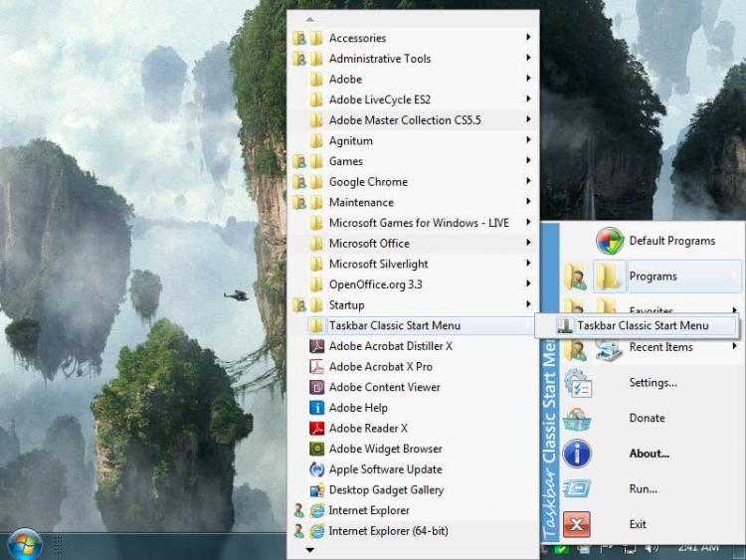Click the Microsoft Office folder icon
The width and height of the screenshot is (746, 560).
click(316, 243)
